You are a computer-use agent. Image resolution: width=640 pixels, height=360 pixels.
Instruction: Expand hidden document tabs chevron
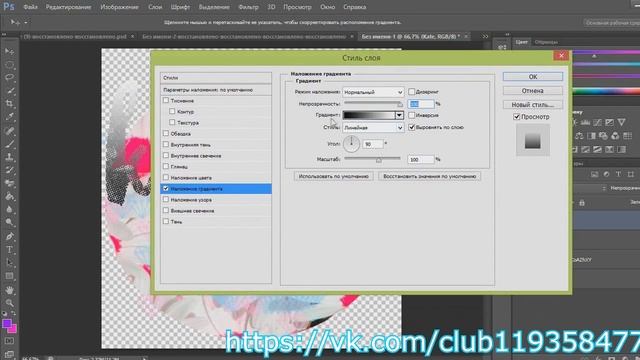click(485, 36)
